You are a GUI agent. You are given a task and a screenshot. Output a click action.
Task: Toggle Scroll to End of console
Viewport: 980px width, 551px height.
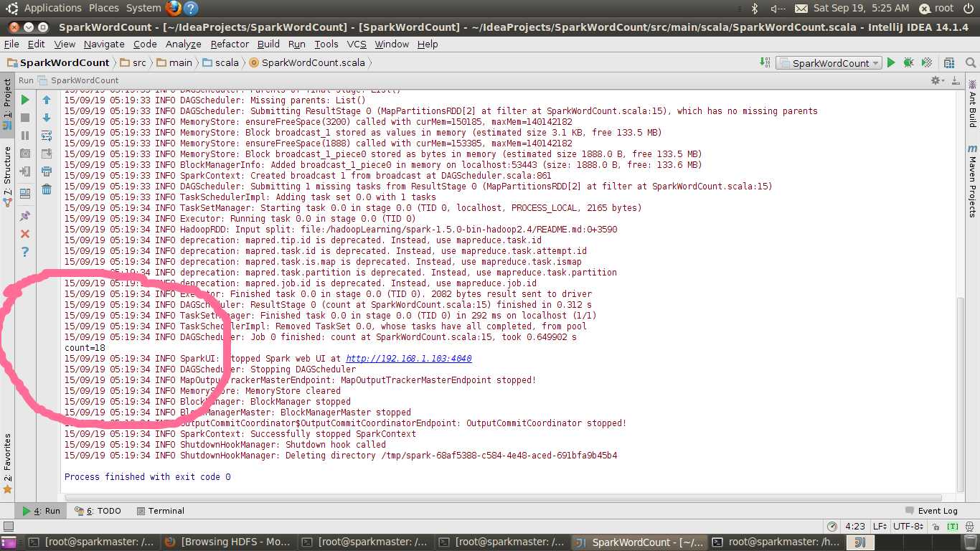[x=47, y=154]
